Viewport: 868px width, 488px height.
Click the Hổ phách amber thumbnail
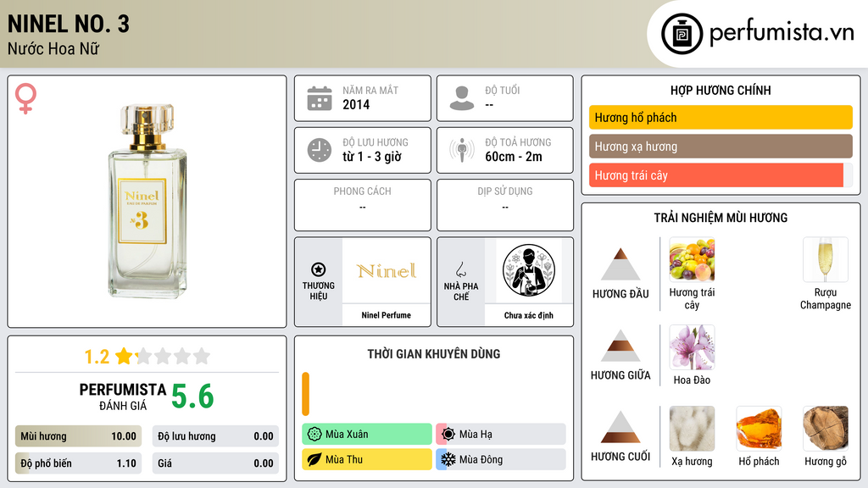point(759,428)
